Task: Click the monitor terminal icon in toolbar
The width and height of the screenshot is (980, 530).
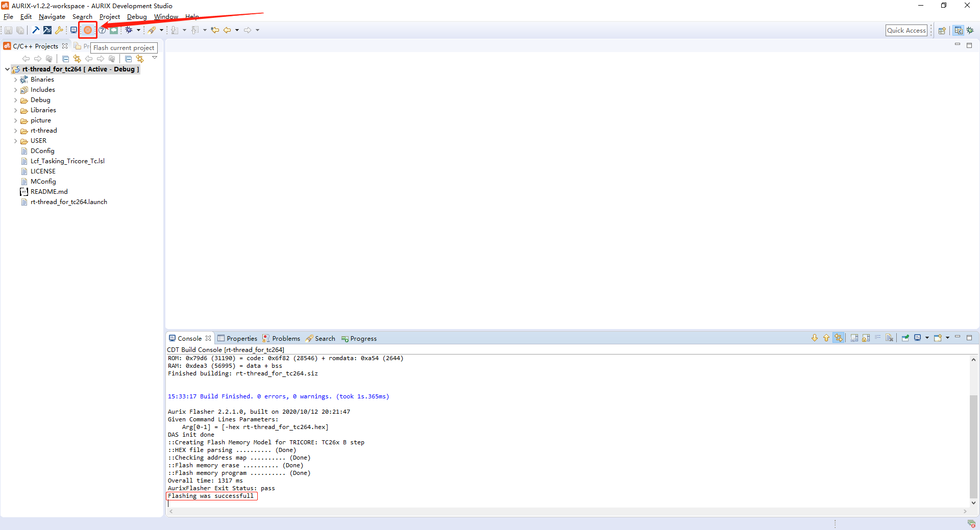Action: [73, 30]
